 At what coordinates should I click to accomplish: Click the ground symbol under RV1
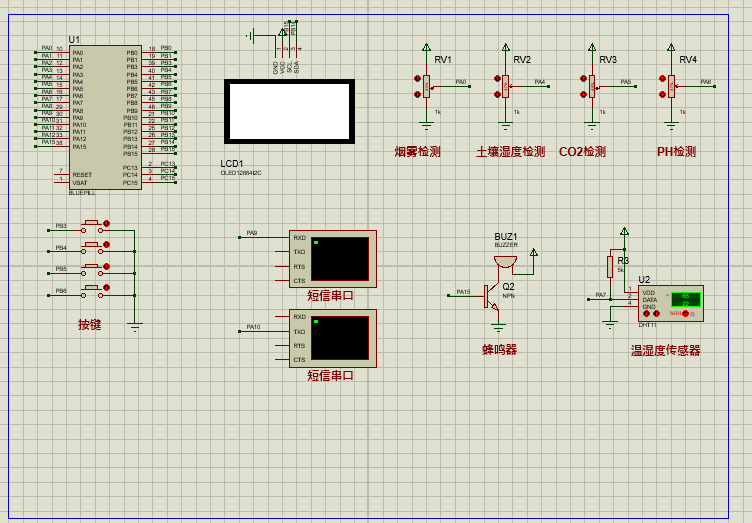pos(426,127)
